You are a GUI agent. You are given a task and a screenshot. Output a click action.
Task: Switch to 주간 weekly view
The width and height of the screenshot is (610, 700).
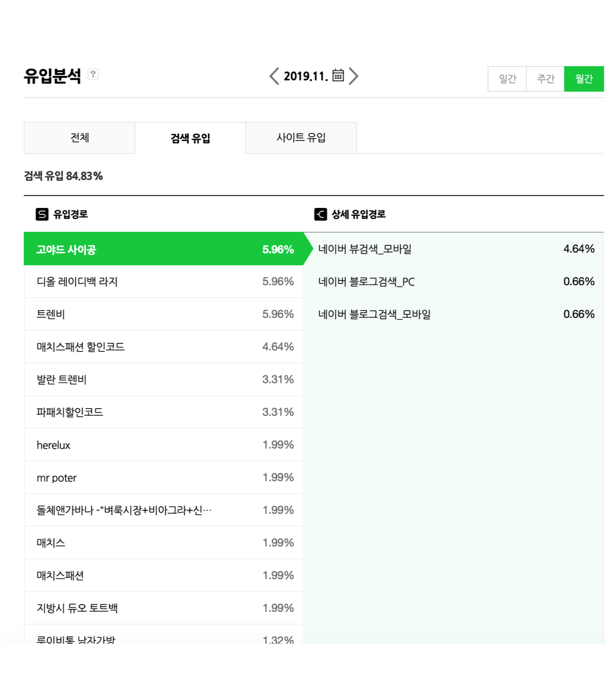545,79
